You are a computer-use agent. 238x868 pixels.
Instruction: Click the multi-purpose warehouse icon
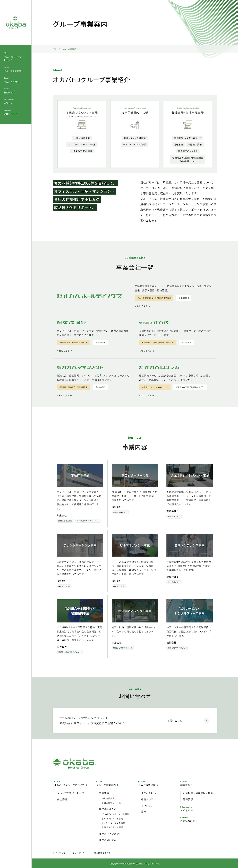[135, 125]
